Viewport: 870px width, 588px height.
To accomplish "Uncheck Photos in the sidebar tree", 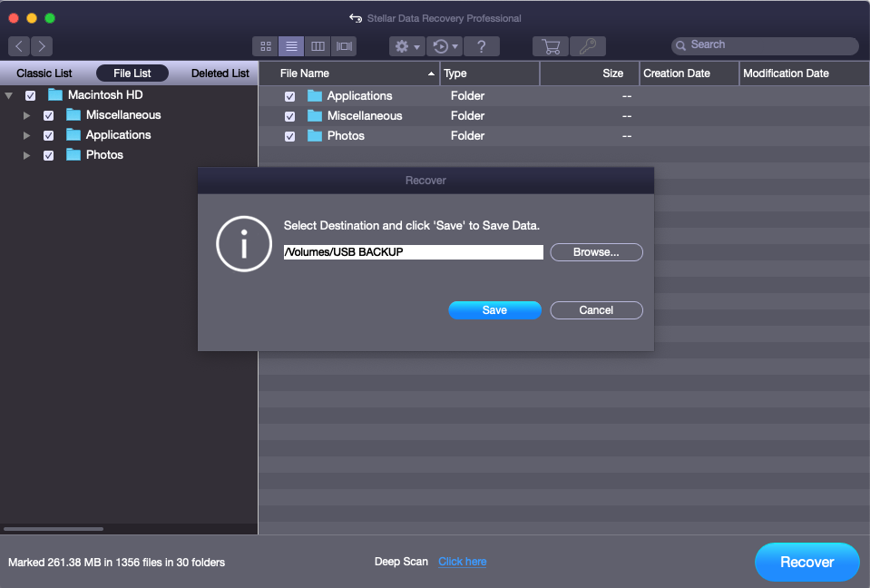I will tap(48, 155).
